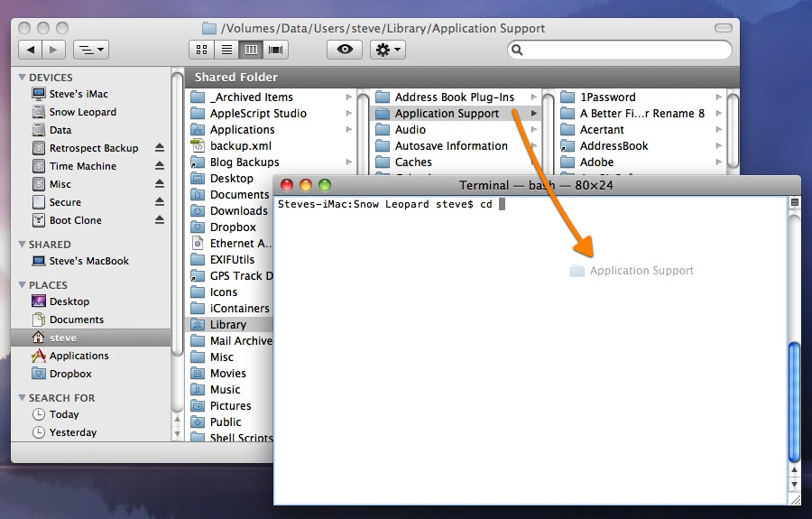Eject the Secure volume
Image resolution: width=812 pixels, height=519 pixels.
click(160, 202)
